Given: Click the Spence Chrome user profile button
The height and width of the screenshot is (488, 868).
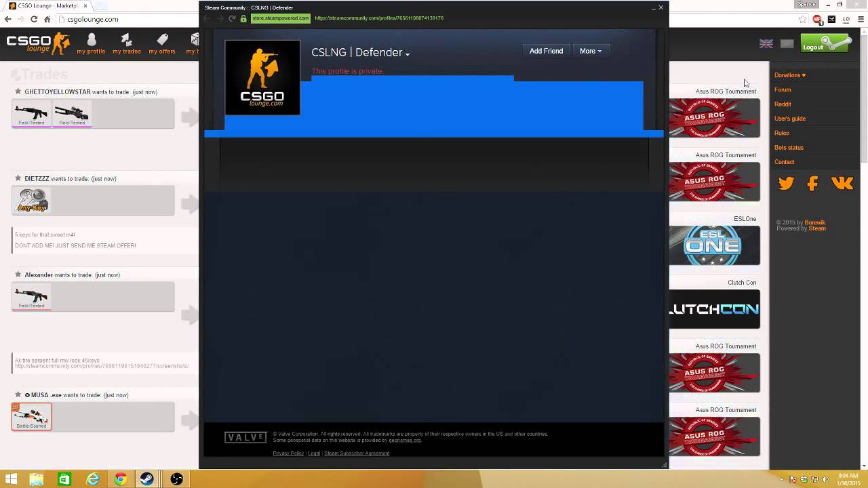Looking at the screenshot, I should pyautogui.click(x=806, y=4).
